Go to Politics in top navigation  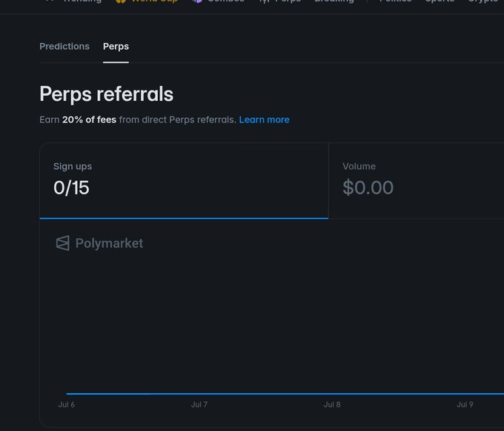395,1
